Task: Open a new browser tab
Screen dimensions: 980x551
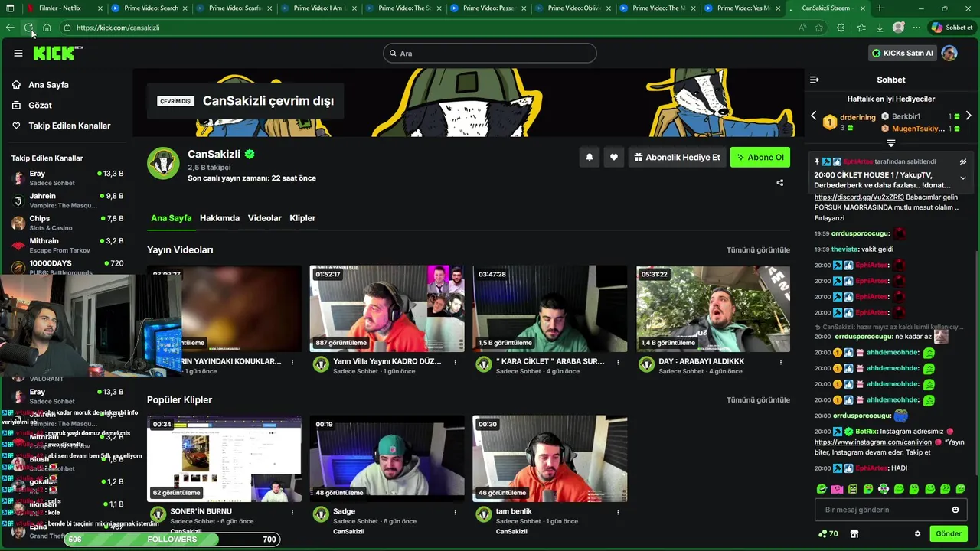Action: 880,8
